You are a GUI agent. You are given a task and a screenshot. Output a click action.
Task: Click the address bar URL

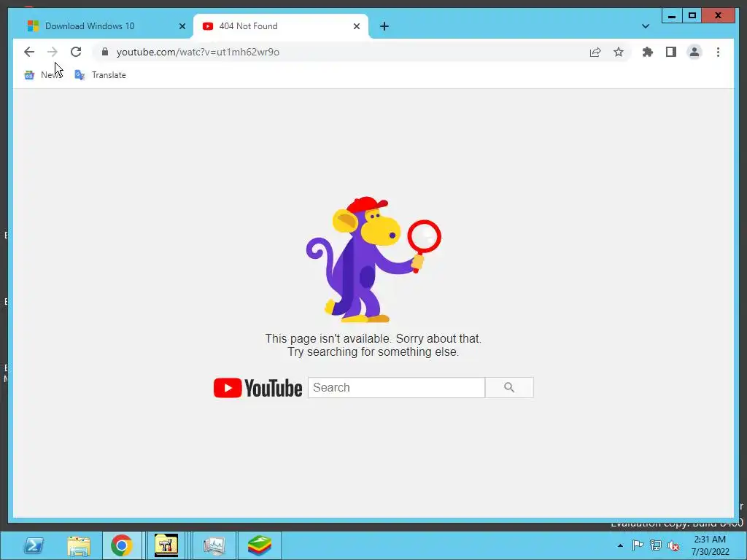198,52
